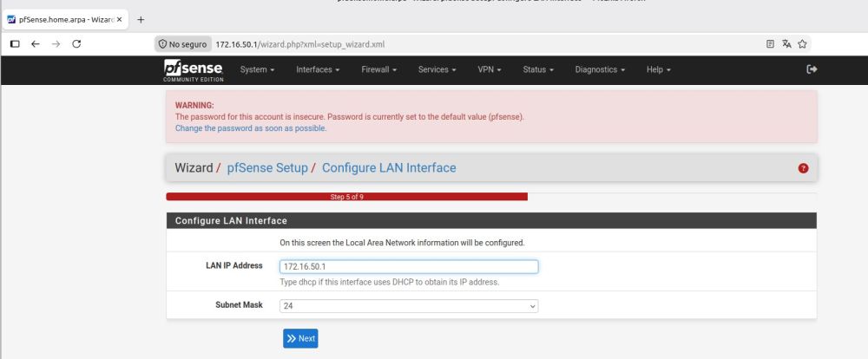Focus the LAN IP Address field
The width and height of the screenshot is (868, 359).
coord(409,266)
